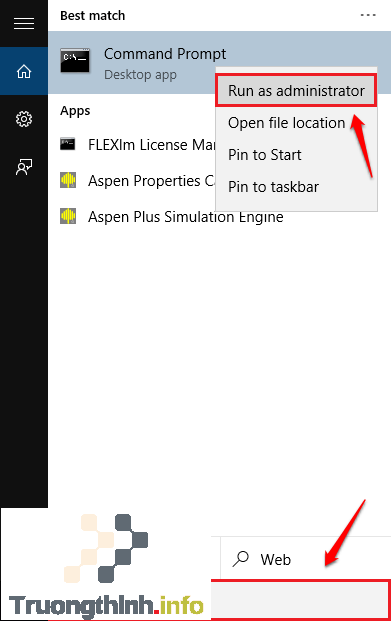391x621 pixels.
Task: Click the FLEXlm License Manager icon
Action: point(67,144)
